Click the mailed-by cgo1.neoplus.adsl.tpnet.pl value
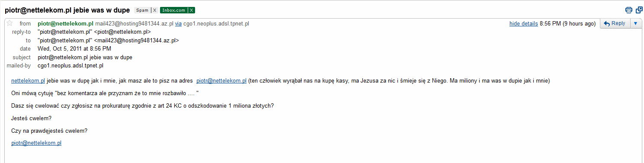 click(x=70, y=66)
